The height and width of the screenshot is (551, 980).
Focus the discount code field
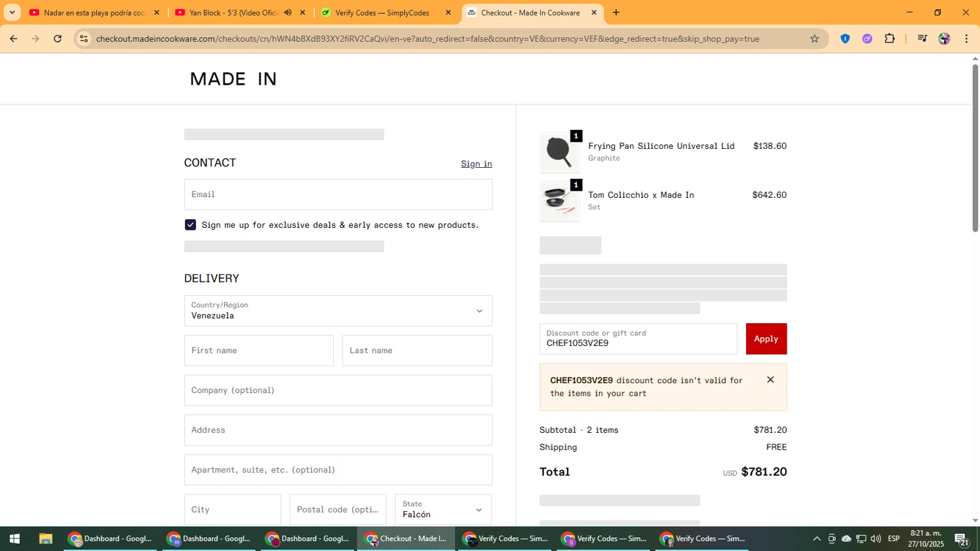(638, 339)
